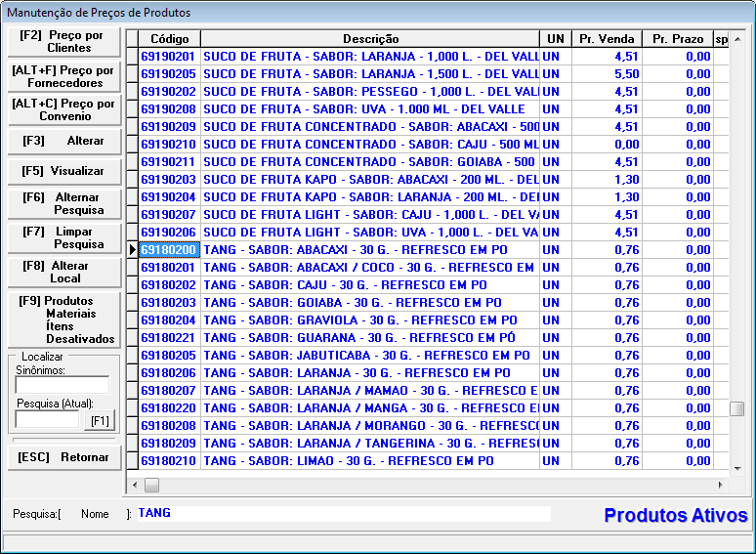Click the F8 Alterar Local button

point(63,272)
